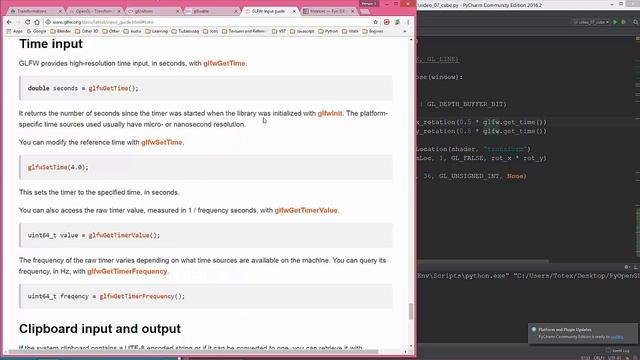The image size is (640, 360).
Task: Open the Javascript bookmarks folder
Action: (x=302, y=31)
